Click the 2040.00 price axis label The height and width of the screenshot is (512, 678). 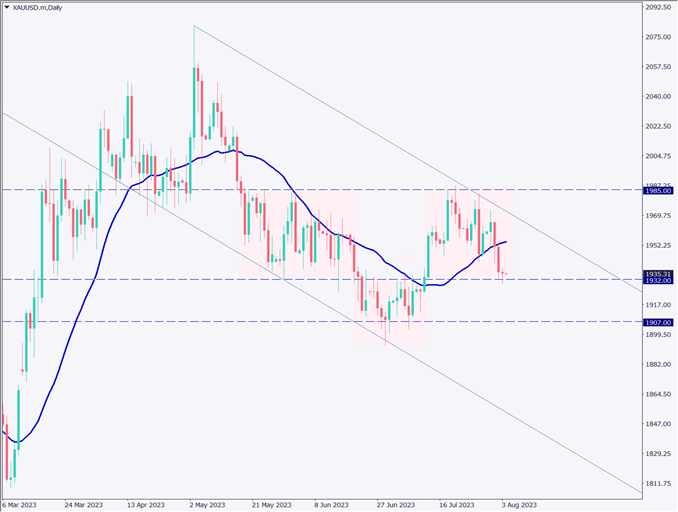(657, 96)
